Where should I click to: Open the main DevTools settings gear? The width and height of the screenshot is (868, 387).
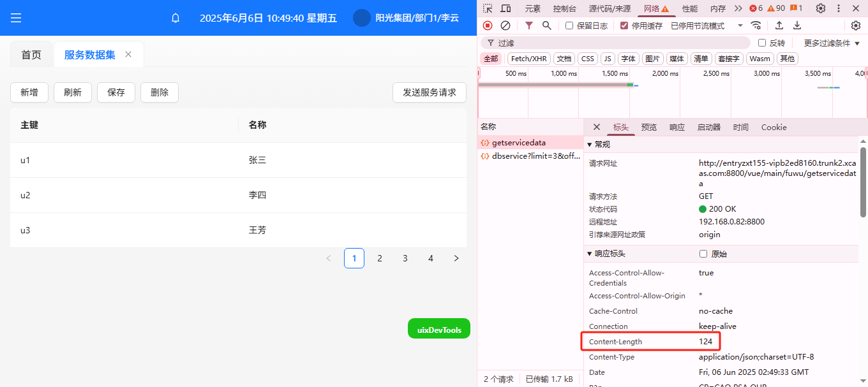pos(821,8)
